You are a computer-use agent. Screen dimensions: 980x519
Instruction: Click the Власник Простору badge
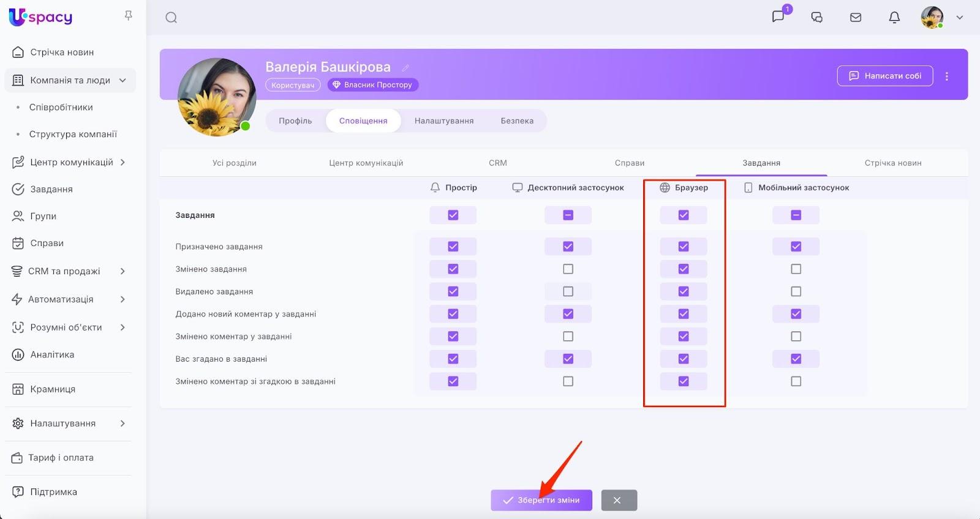click(x=373, y=85)
